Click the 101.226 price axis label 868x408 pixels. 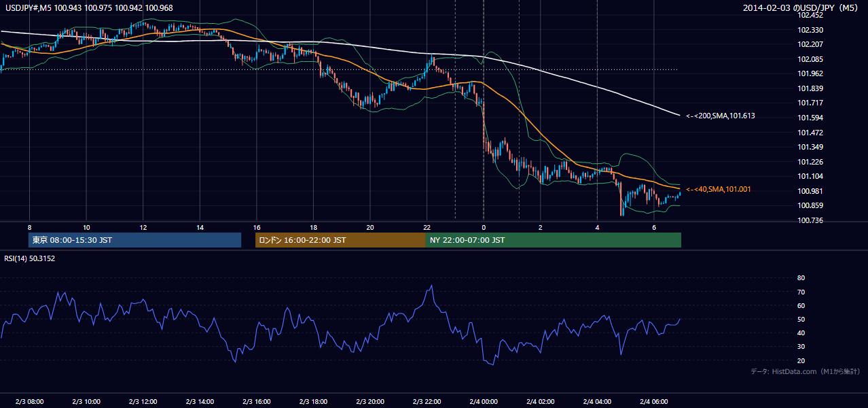(x=810, y=162)
